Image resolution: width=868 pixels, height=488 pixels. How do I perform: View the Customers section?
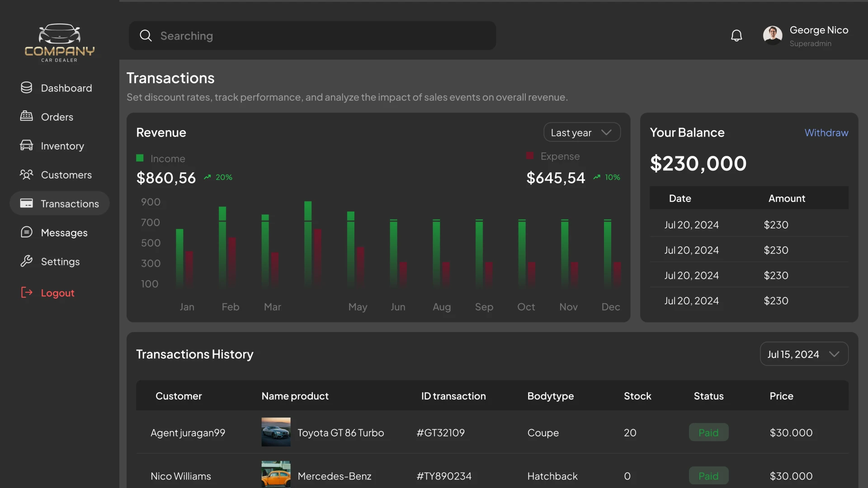pos(66,174)
